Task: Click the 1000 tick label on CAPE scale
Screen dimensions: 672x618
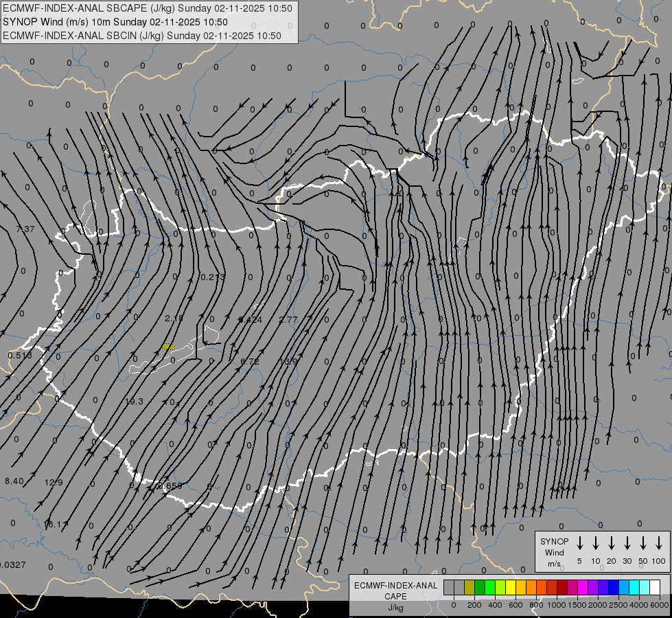Action: click(x=556, y=605)
